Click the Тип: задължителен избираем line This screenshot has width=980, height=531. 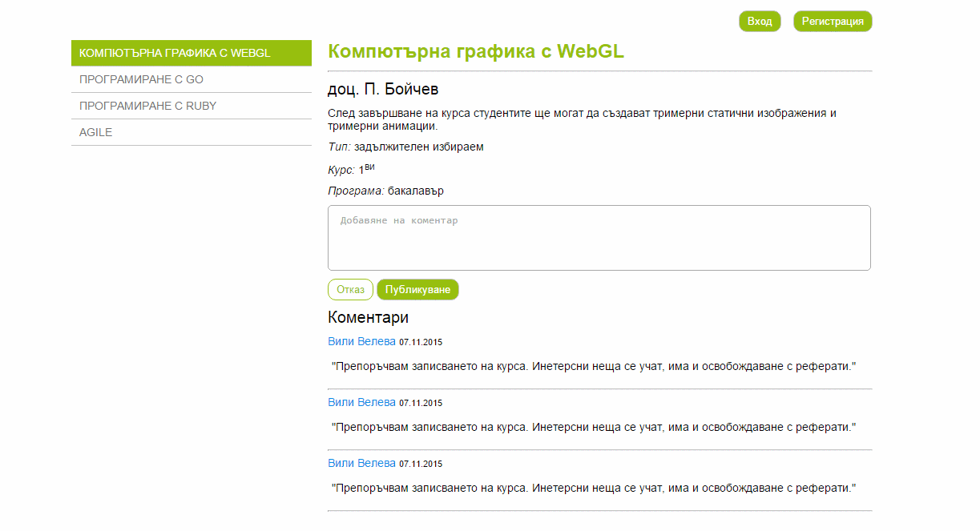(x=405, y=147)
